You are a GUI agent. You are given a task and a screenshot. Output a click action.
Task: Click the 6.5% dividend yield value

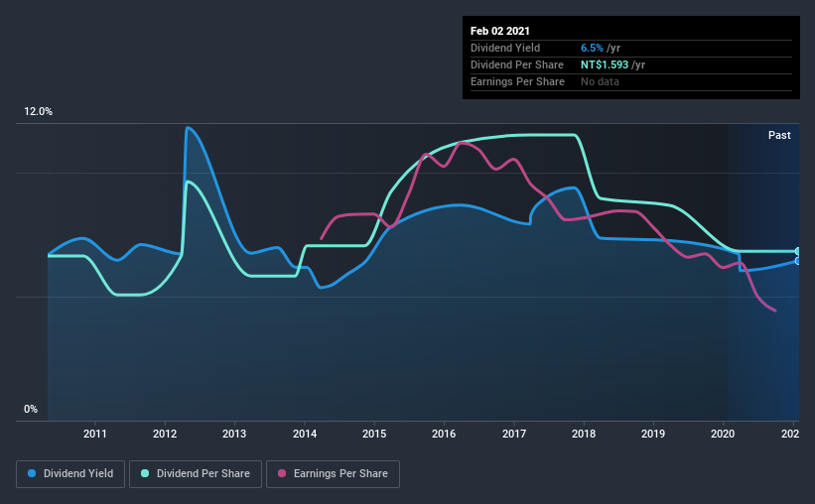coord(592,48)
